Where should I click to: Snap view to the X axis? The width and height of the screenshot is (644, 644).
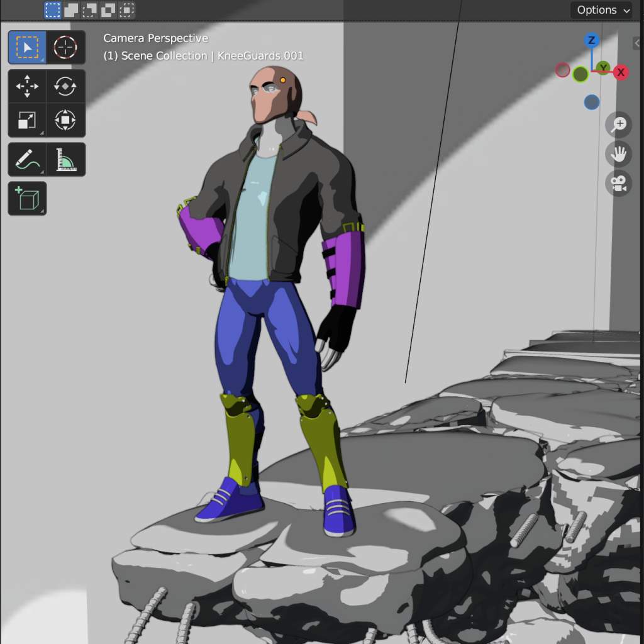point(621,73)
